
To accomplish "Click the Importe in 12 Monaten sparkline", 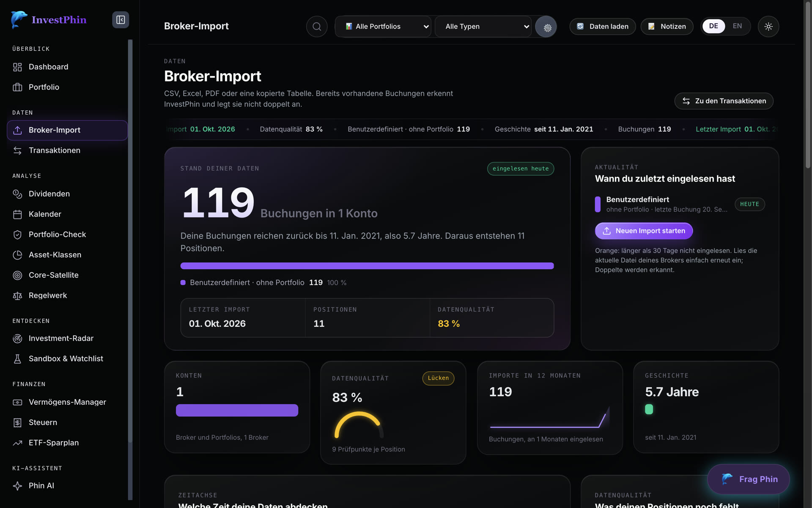I will [x=549, y=418].
